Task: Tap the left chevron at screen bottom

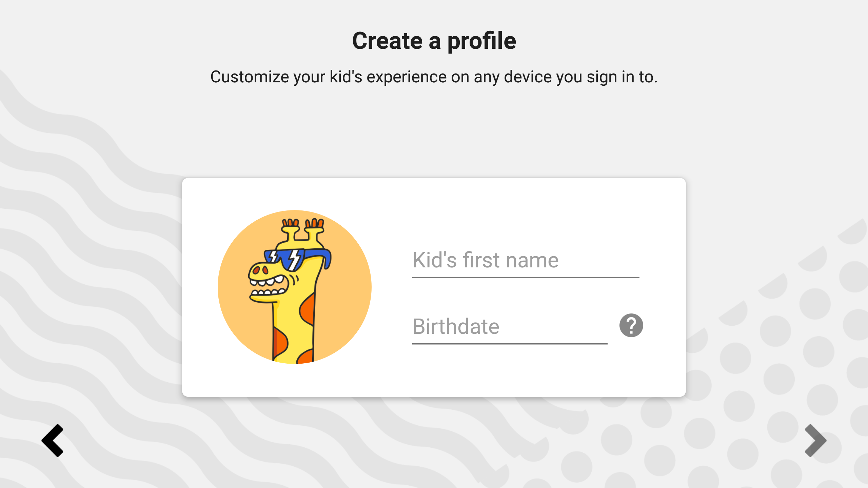Action: pyautogui.click(x=52, y=441)
